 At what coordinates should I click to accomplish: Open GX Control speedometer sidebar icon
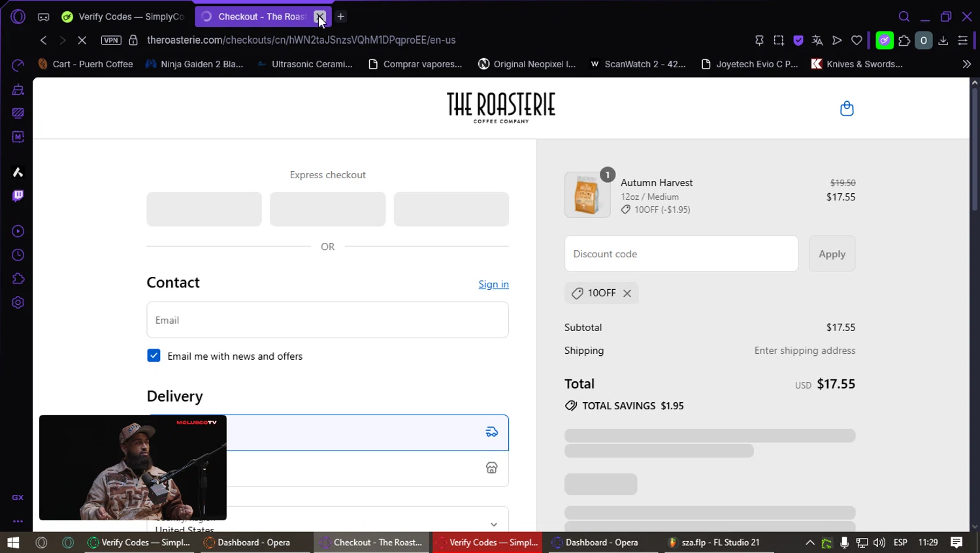tap(18, 65)
